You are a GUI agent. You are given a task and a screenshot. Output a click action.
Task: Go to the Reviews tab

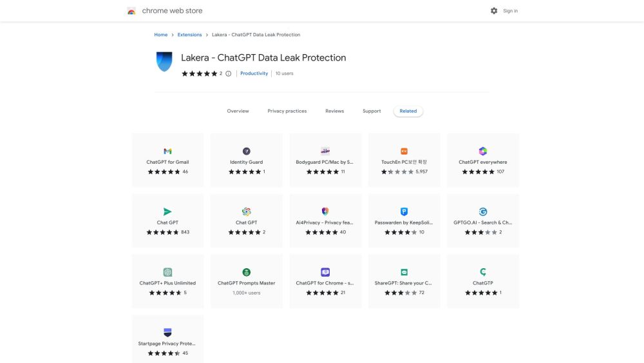pos(334,111)
